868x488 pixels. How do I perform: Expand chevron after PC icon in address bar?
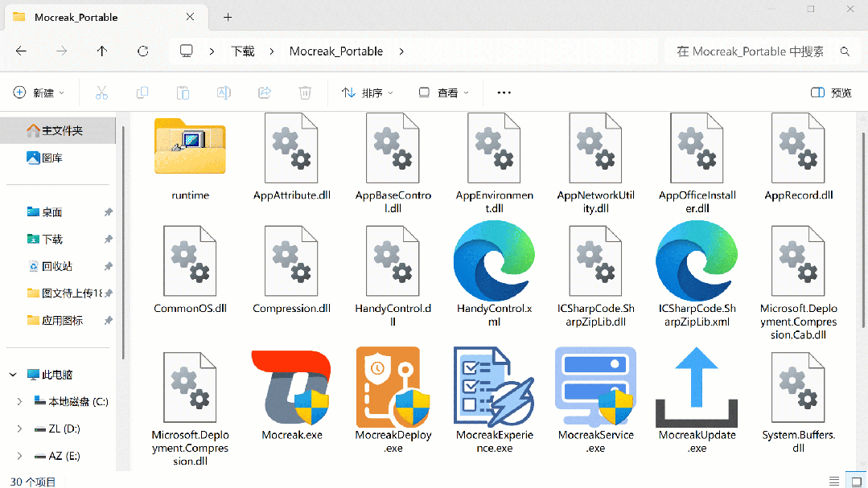(x=212, y=51)
